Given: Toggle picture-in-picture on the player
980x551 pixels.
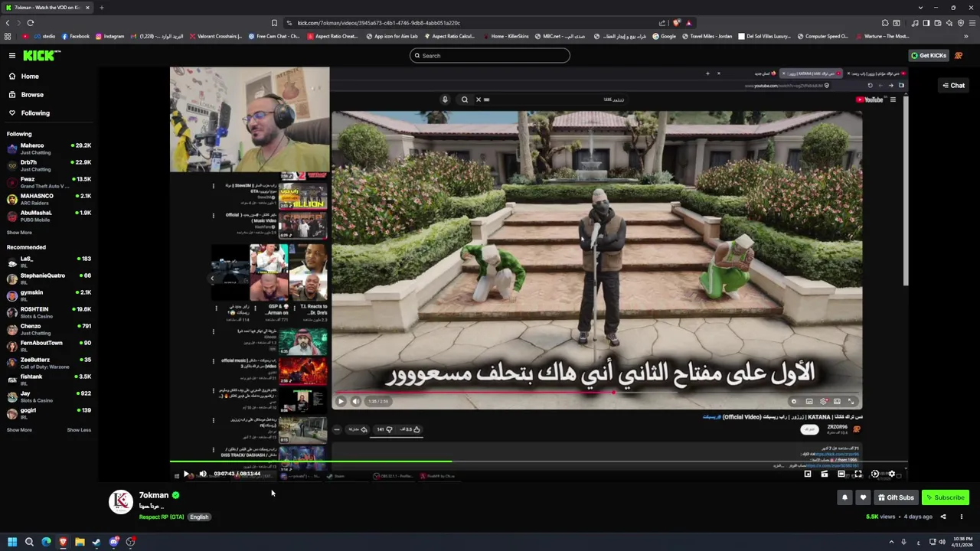Looking at the screenshot, I should click(x=808, y=474).
